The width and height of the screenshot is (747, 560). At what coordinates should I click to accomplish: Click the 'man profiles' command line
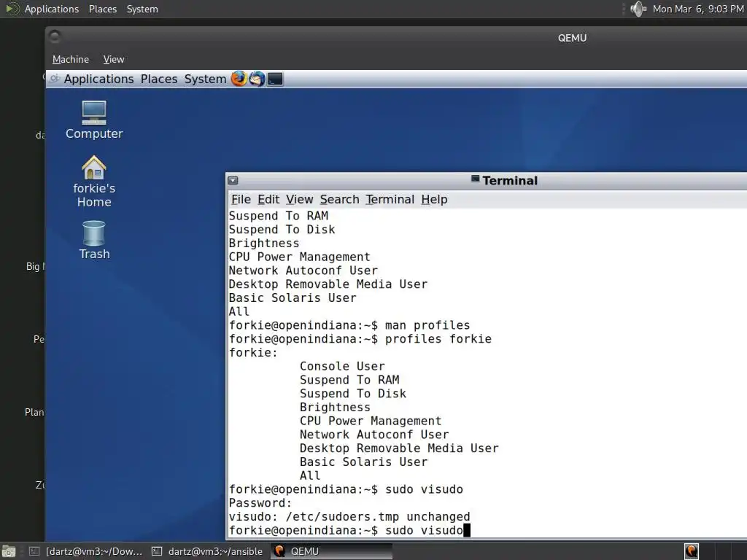point(349,325)
